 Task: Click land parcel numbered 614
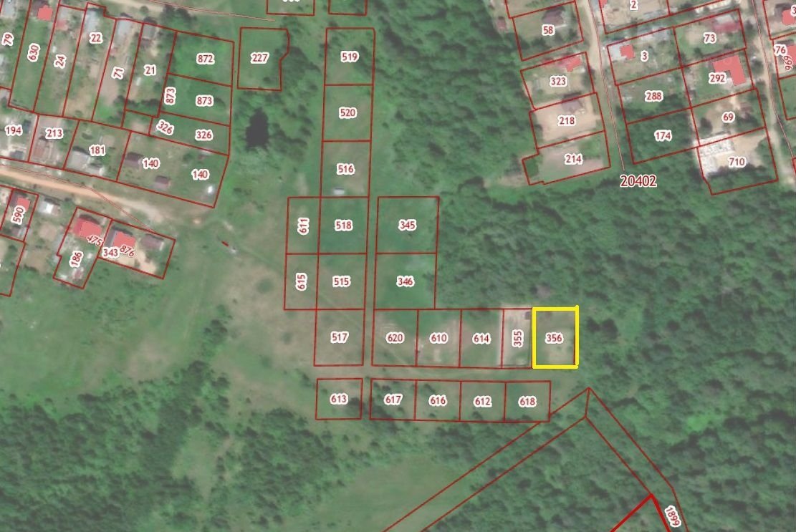pos(481,338)
